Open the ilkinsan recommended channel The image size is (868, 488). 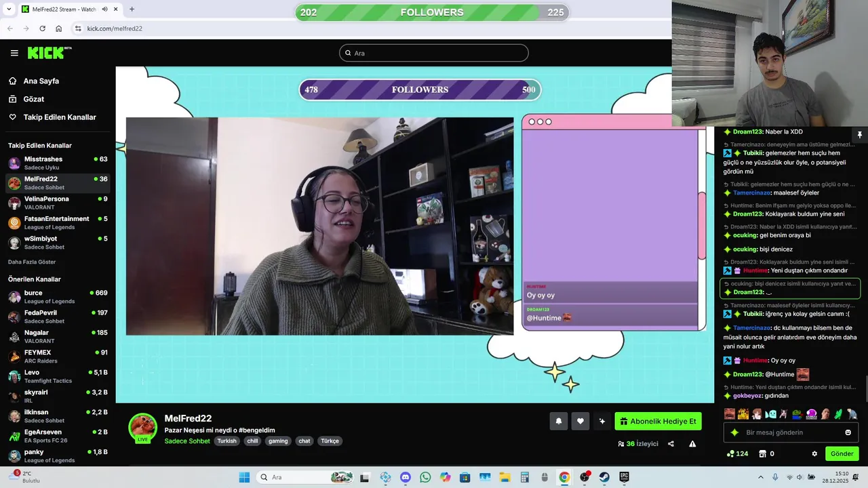[58, 416]
